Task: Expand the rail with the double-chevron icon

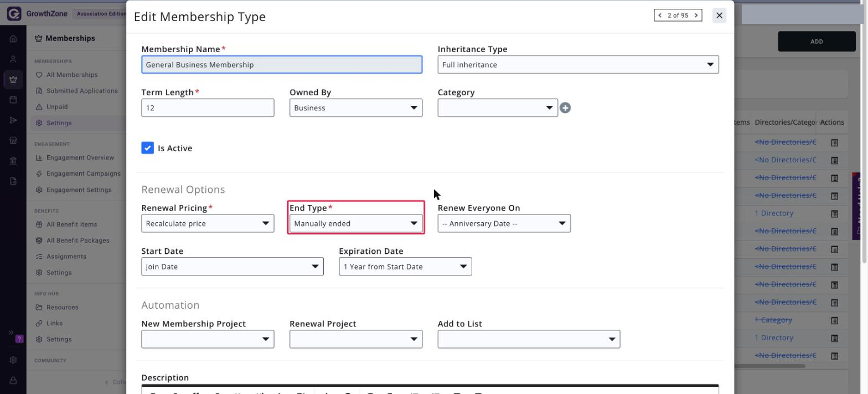Action: click(x=11, y=332)
